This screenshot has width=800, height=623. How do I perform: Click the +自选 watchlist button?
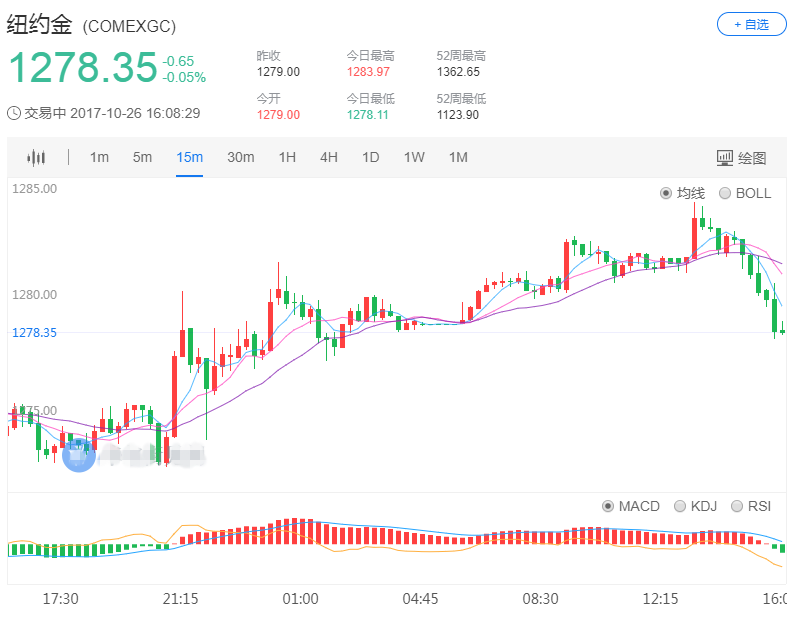(751, 23)
